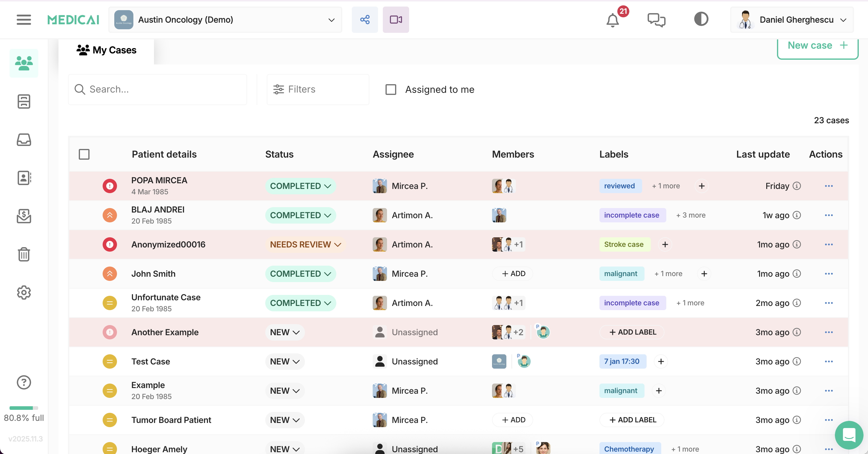Sort by the Last update column header

click(x=763, y=154)
